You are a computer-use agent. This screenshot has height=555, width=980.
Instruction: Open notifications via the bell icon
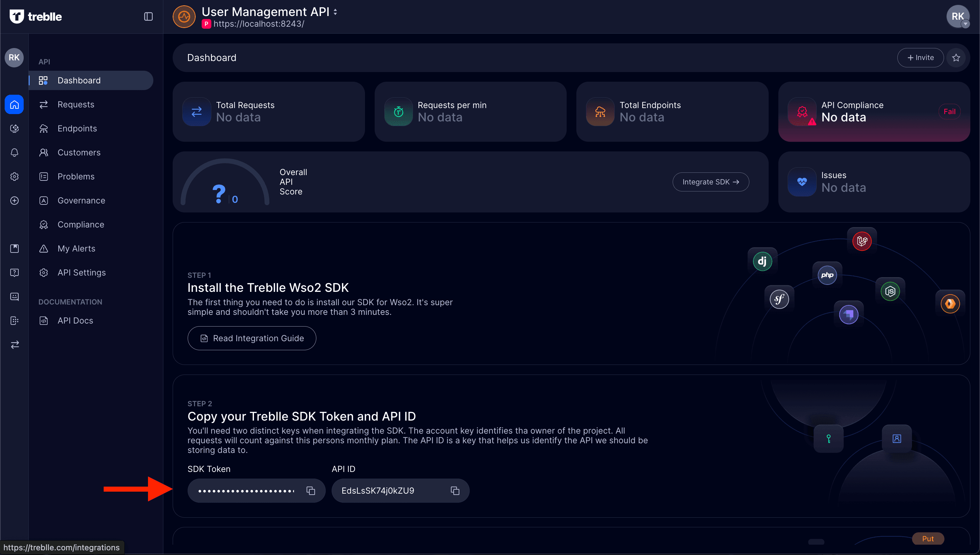tap(14, 152)
